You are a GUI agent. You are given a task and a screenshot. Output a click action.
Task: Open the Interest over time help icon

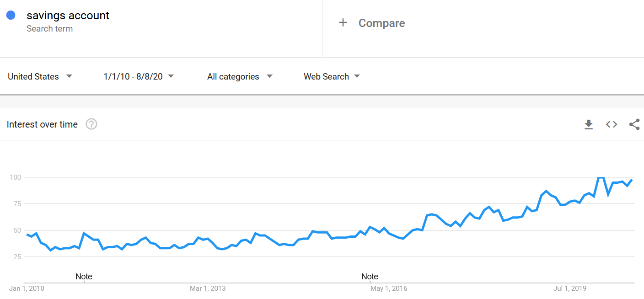[x=91, y=124]
